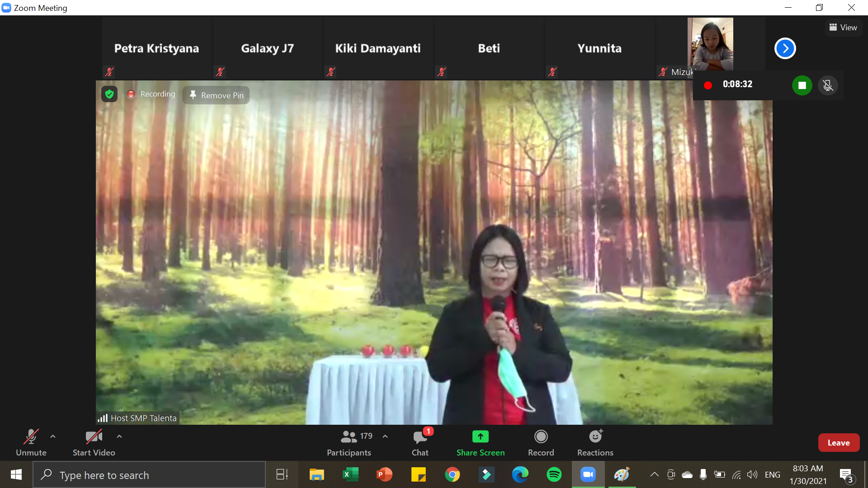Open Reactions menu
The height and width of the screenshot is (488, 868).
595,442
